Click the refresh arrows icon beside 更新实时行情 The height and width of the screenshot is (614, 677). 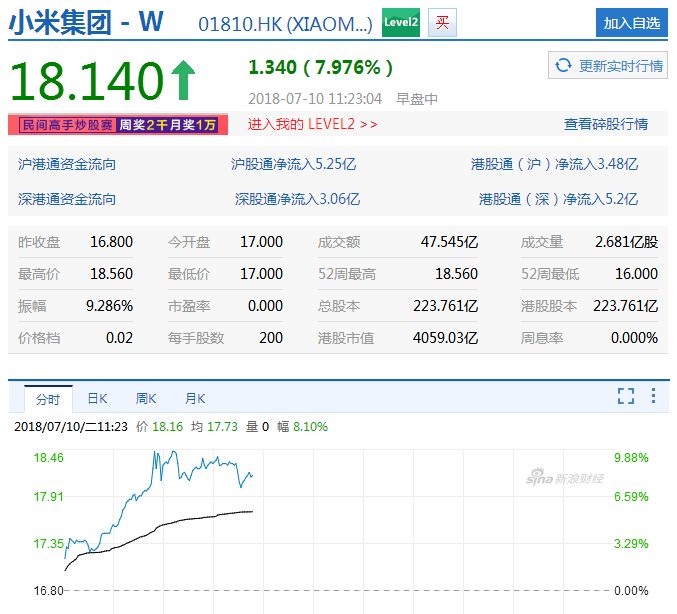(563, 66)
